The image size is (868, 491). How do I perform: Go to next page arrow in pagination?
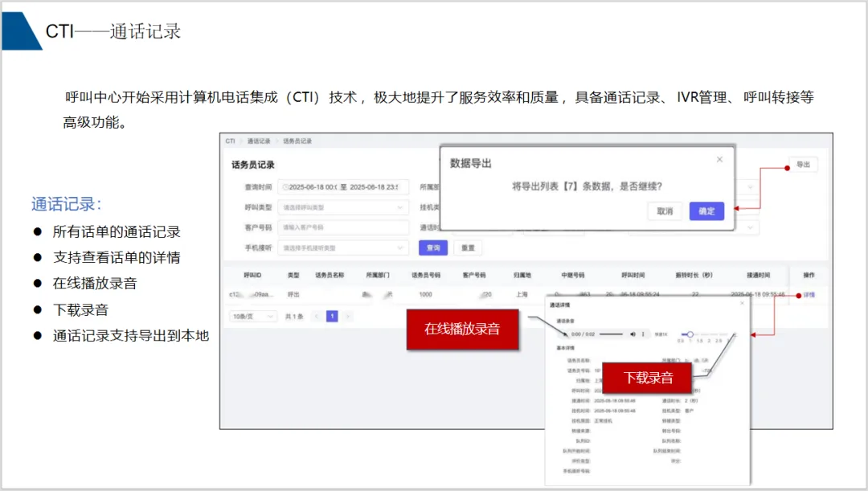point(348,317)
